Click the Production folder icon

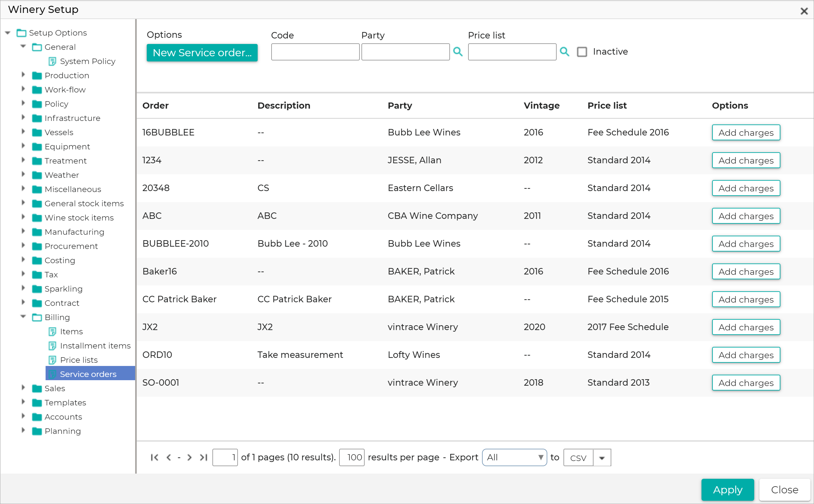[37, 76]
